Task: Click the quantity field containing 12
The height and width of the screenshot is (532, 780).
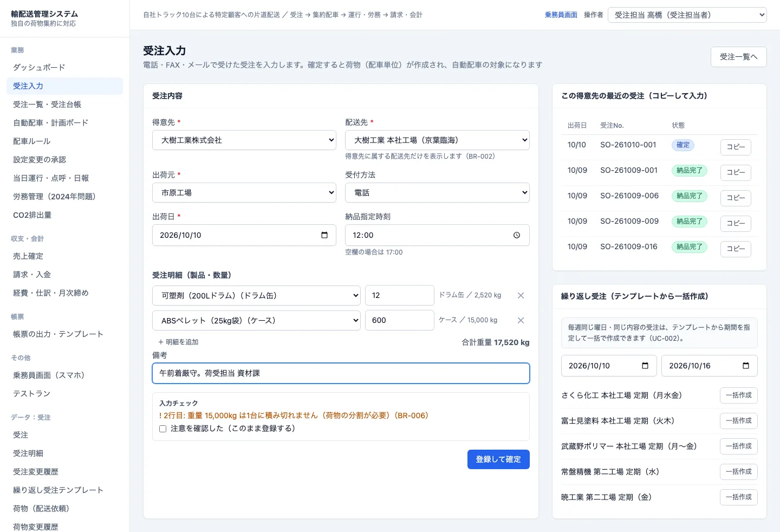Action: click(x=400, y=295)
